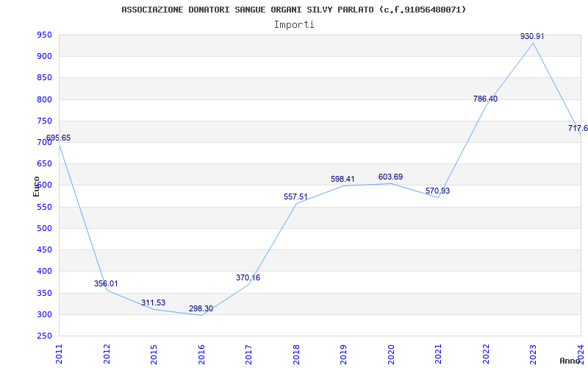
Task: Click the 650 y-axis tick label
Action: (x=44, y=163)
